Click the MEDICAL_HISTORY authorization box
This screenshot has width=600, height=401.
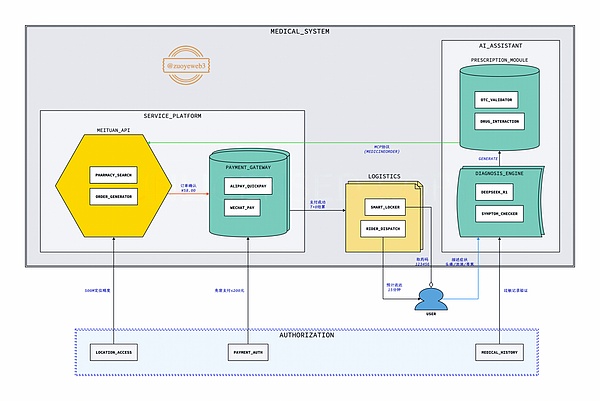click(x=499, y=352)
